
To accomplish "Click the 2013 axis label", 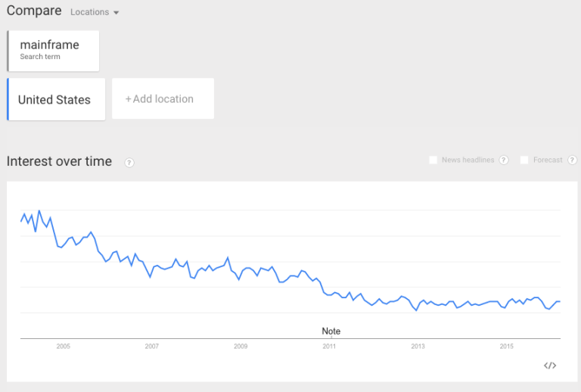I will (418, 347).
